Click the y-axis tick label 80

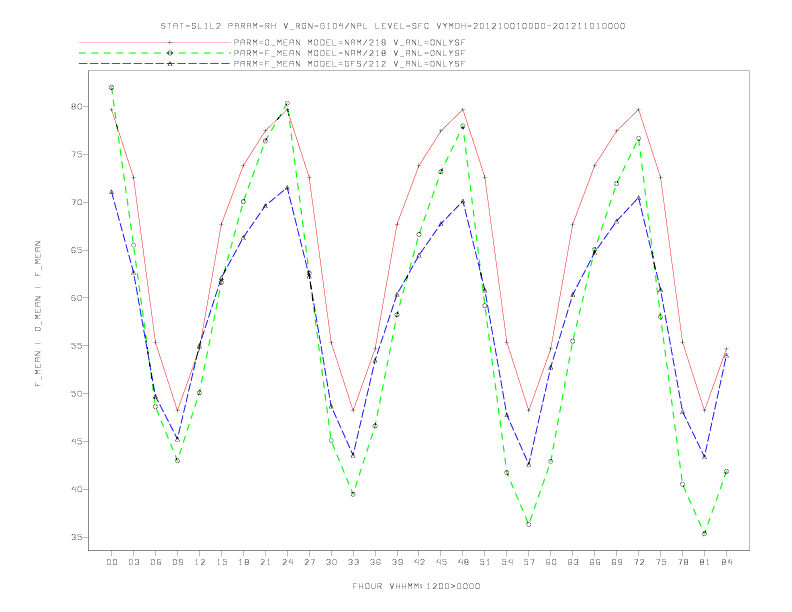click(77, 107)
